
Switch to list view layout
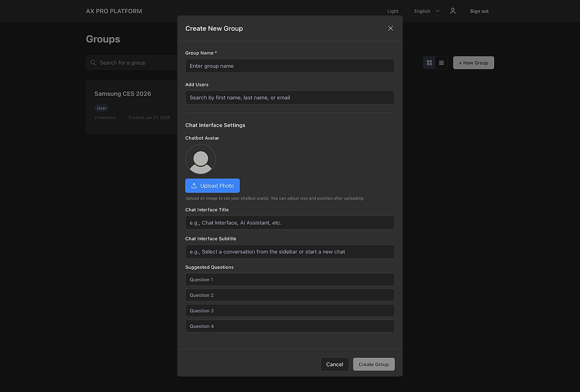(x=441, y=63)
